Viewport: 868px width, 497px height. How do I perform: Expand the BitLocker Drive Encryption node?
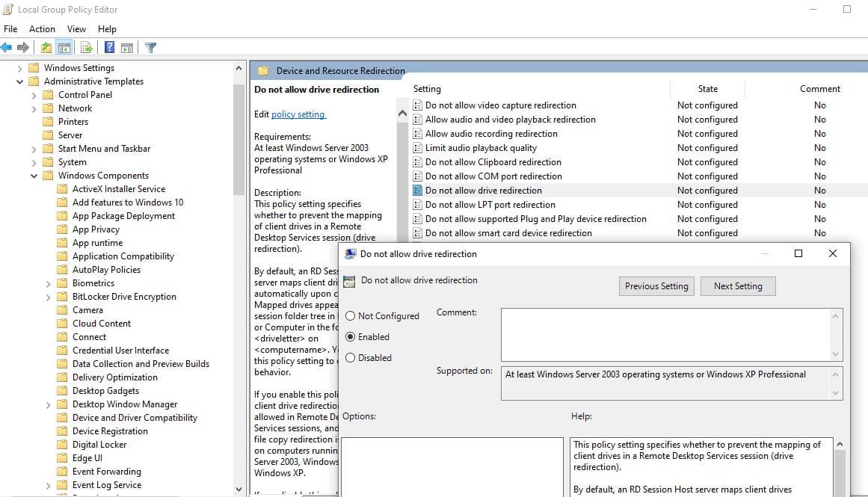pos(49,297)
